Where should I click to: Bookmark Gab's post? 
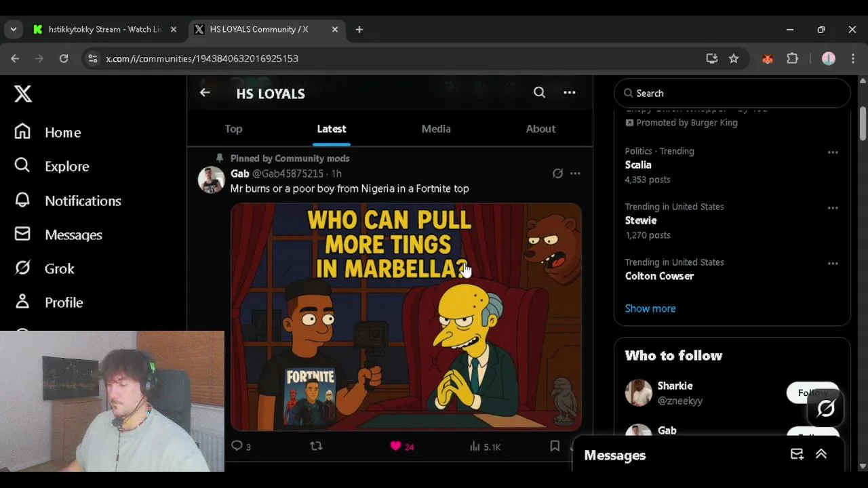555,446
